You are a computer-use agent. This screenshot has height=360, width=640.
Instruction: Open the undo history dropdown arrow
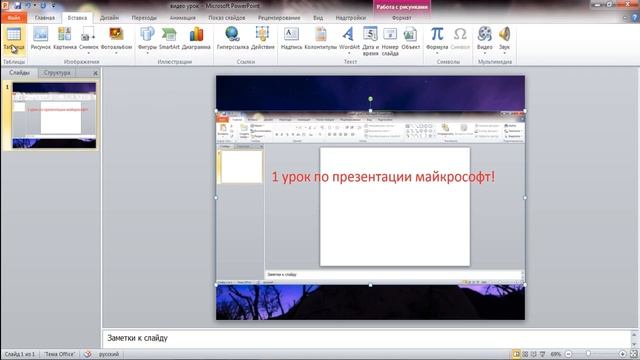pos(35,6)
